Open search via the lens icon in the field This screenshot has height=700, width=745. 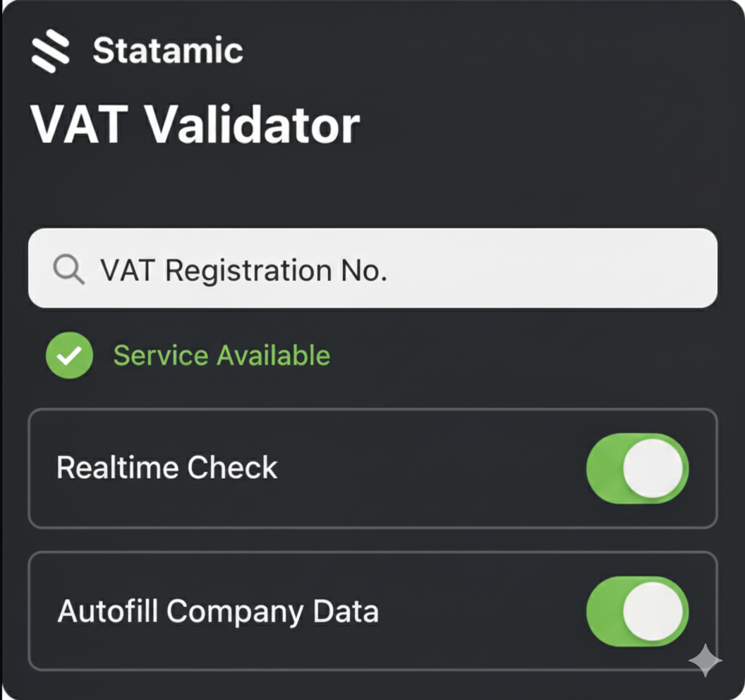pos(68,269)
